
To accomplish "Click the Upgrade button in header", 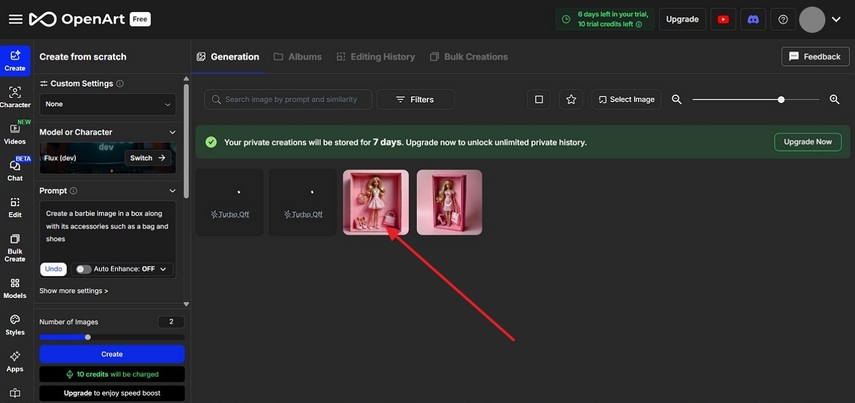I will [x=682, y=19].
